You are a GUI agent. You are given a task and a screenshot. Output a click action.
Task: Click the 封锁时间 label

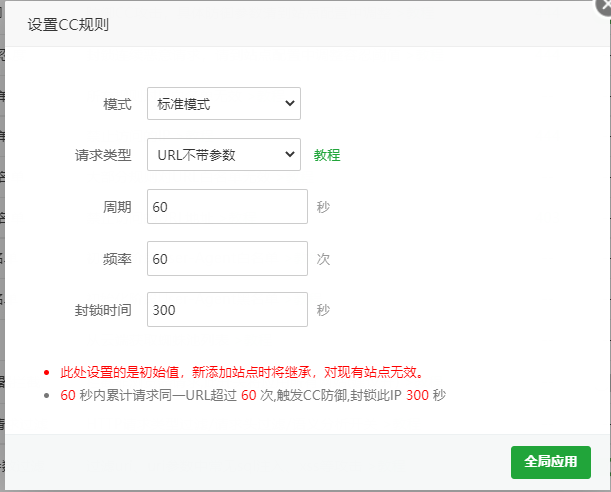(103, 310)
